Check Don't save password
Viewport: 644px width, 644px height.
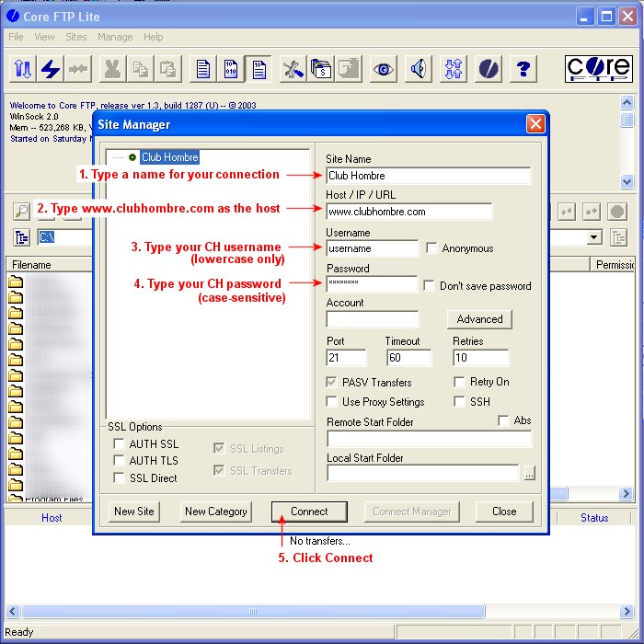pos(429,285)
